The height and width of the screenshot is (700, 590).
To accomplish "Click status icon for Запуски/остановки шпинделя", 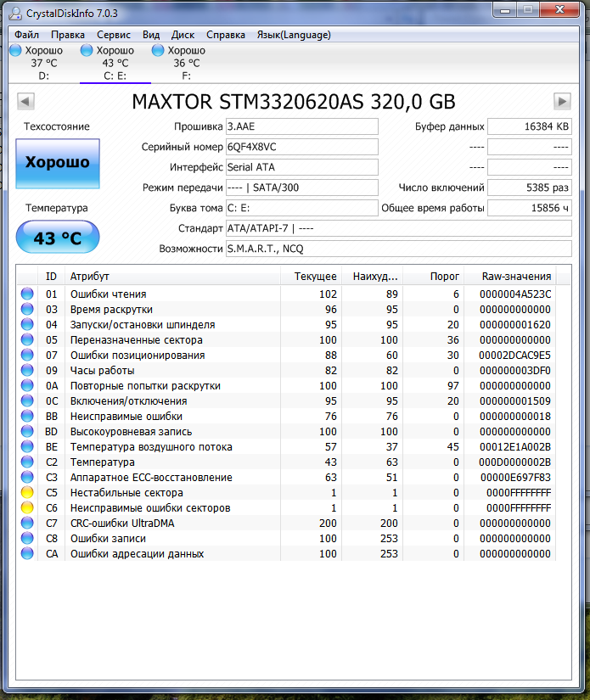I will coord(27,324).
